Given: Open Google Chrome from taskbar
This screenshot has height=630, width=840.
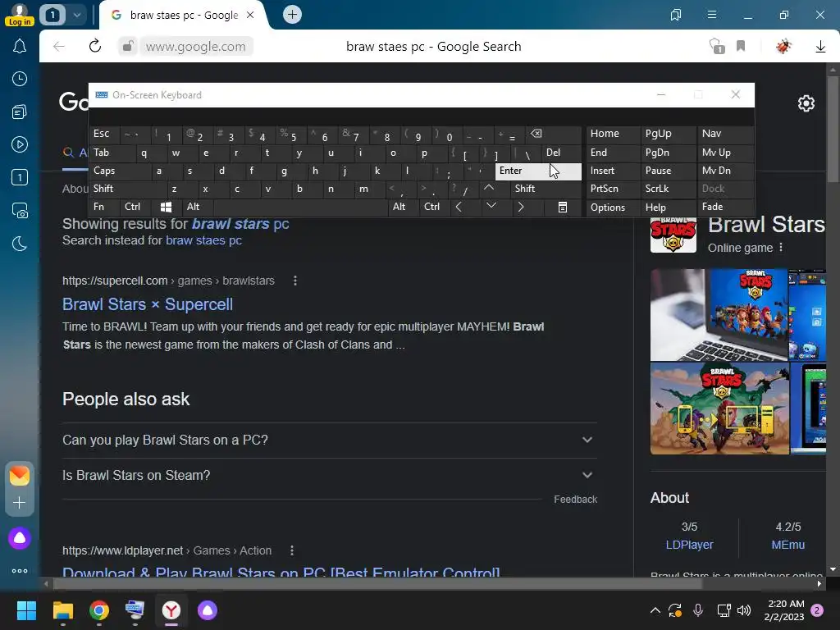Looking at the screenshot, I should coord(99,610).
